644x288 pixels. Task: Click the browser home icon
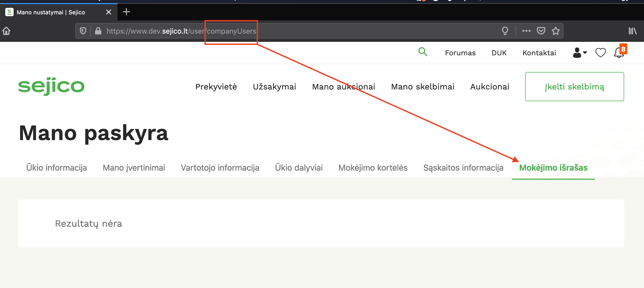[7, 31]
